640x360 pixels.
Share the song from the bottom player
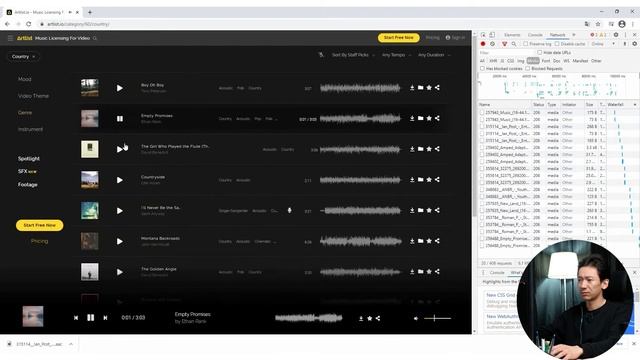point(378,318)
